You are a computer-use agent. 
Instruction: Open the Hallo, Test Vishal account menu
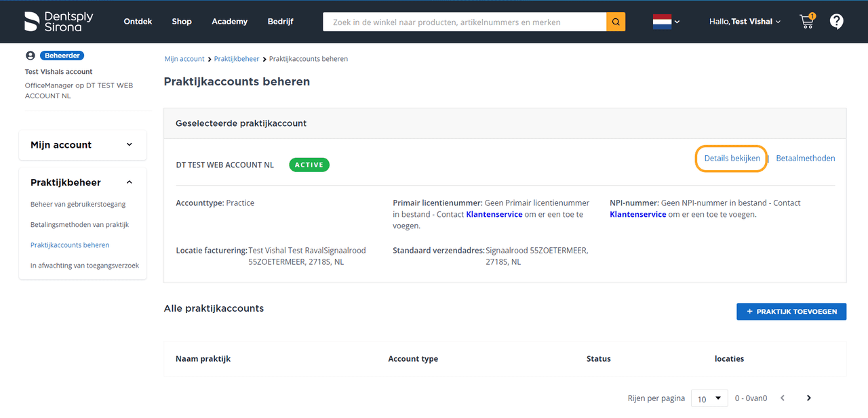[x=745, y=22]
